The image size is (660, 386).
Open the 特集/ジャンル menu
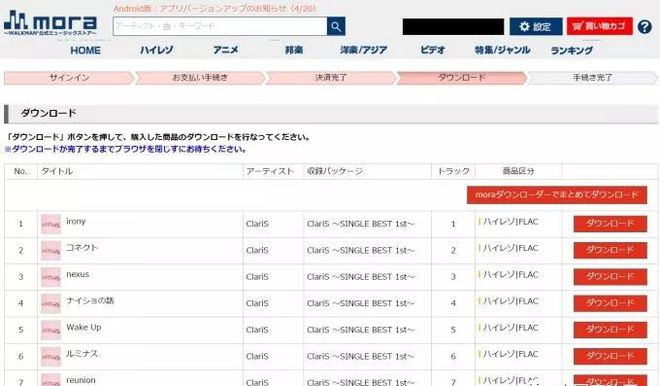[502, 50]
